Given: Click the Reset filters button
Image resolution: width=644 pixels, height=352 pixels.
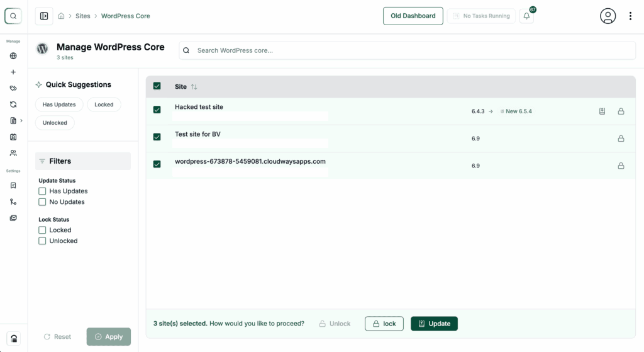Looking at the screenshot, I should [x=57, y=337].
